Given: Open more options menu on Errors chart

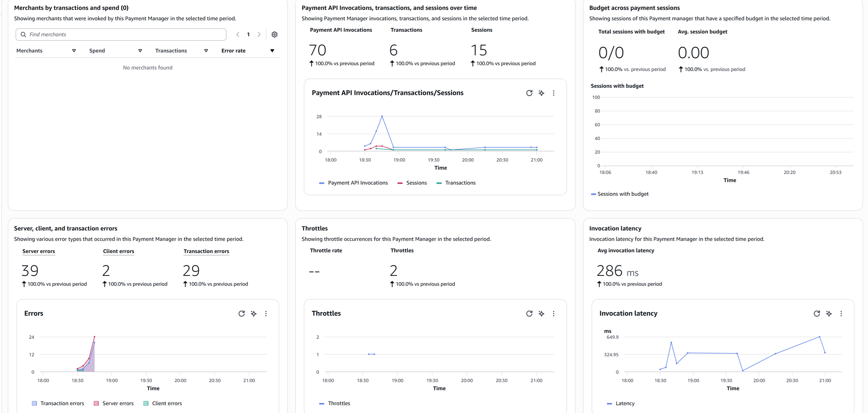Looking at the screenshot, I should [266, 313].
